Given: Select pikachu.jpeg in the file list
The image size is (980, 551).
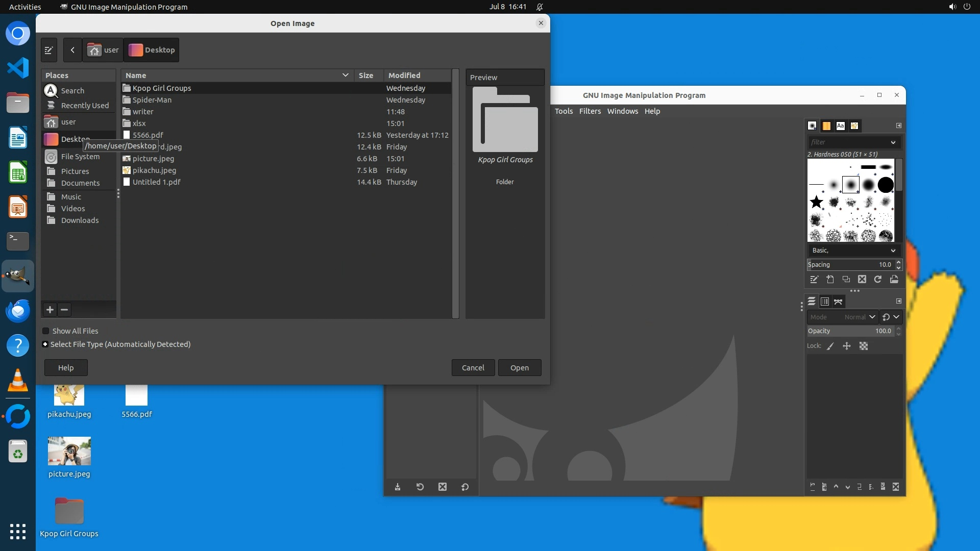Looking at the screenshot, I should pos(154,170).
